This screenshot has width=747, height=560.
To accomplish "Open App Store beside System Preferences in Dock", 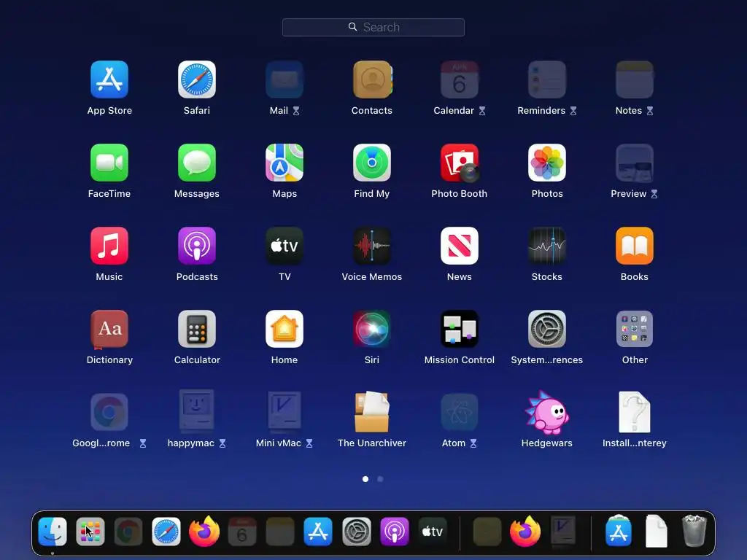I will 318,532.
